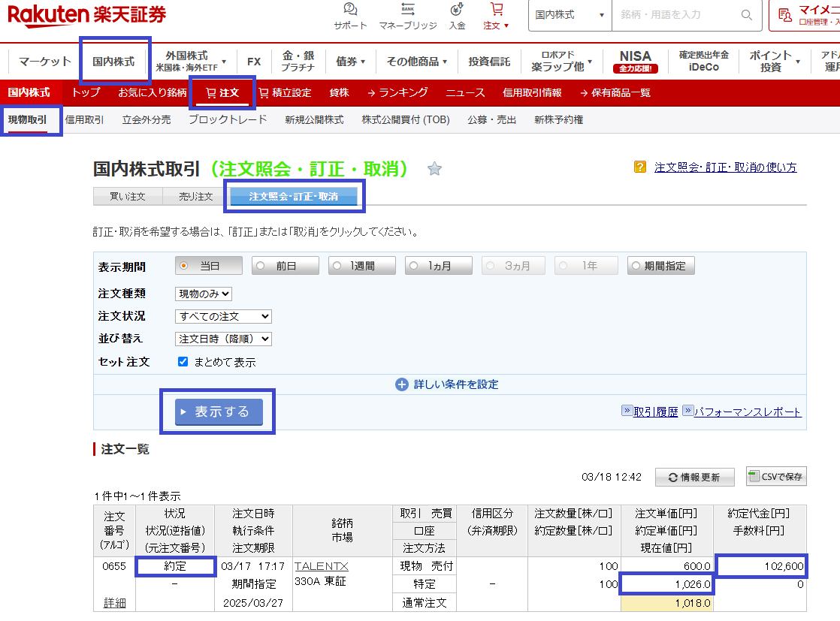Click the 情報更新 refresh button

693,477
